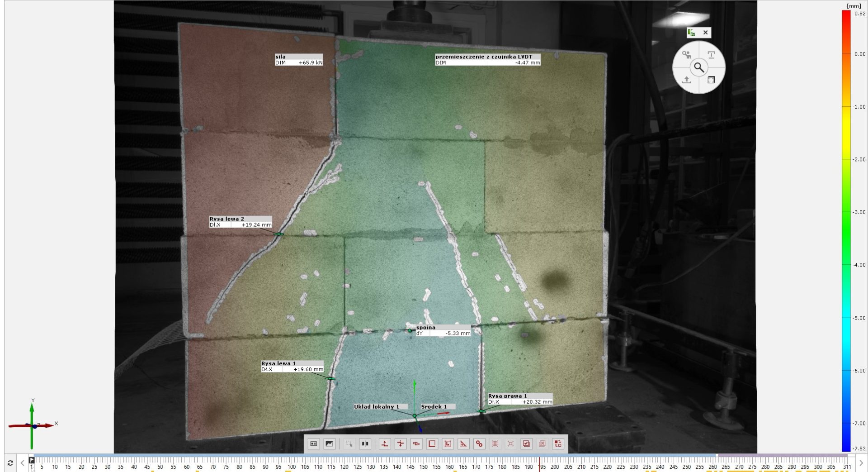Click the fullscreen frame icon in radial menu
868x472 pixels.
(x=711, y=80)
